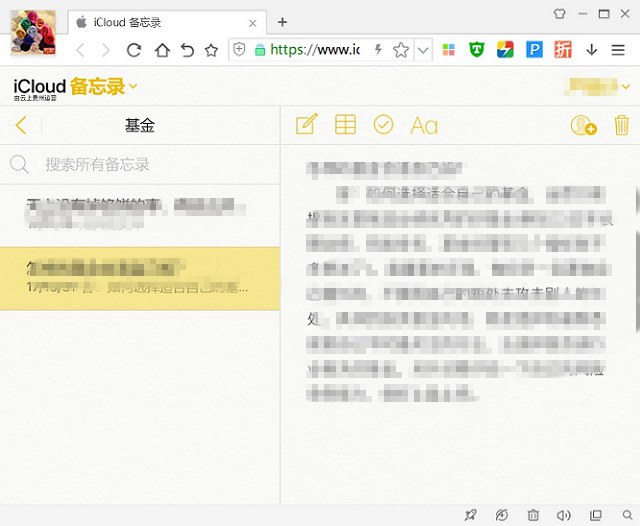Open the browser skin shirt icon
640x526 pixels.
click(560, 13)
